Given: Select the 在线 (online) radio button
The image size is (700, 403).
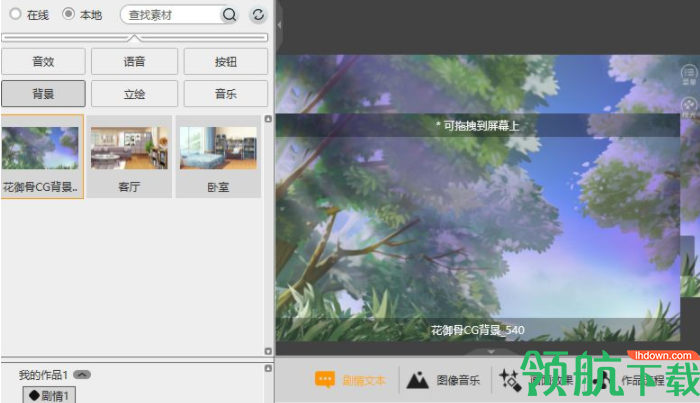Looking at the screenshot, I should (x=15, y=14).
